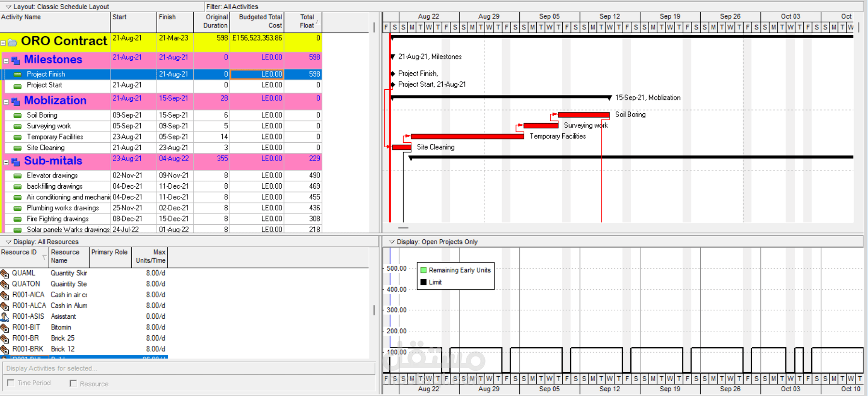Click the 15-Sep-21 Moblization finish date
Image resolution: width=868 pixels, height=396 pixels.
(174, 98)
